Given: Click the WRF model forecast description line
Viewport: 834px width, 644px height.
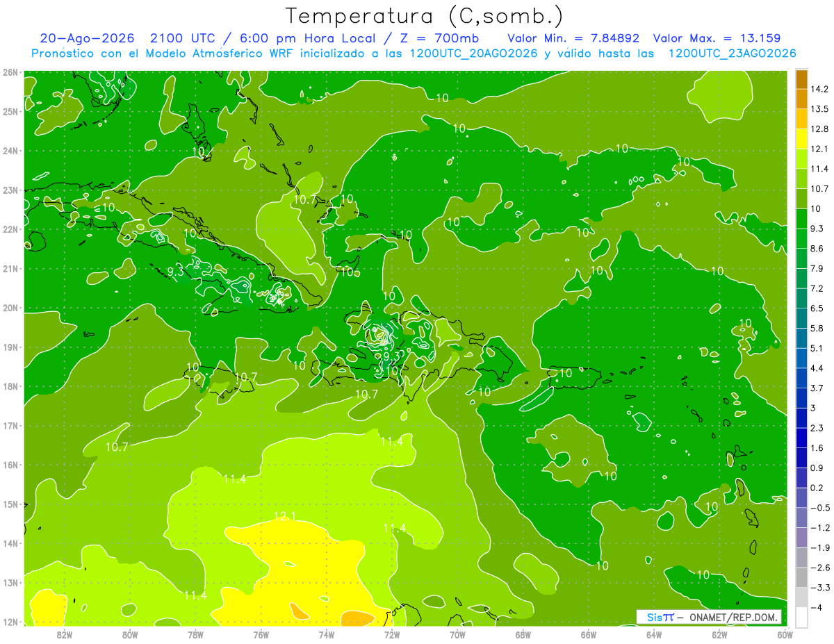Looking at the screenshot, I should 414,53.
